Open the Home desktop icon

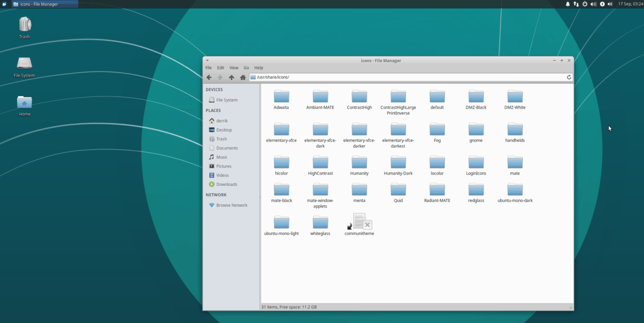[24, 103]
